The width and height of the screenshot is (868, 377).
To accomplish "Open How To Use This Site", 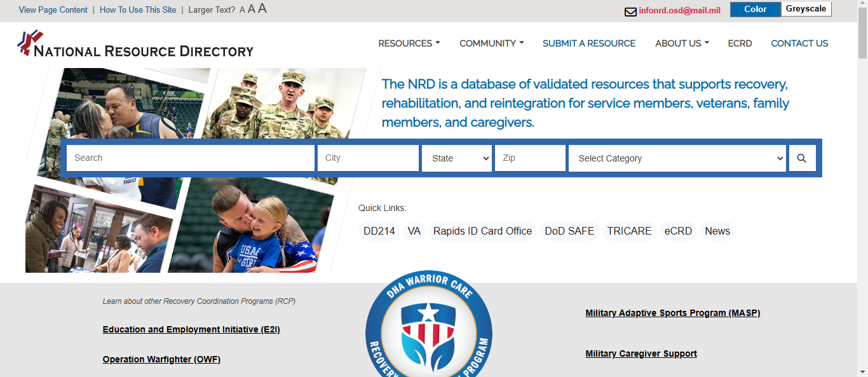I will pos(138,10).
